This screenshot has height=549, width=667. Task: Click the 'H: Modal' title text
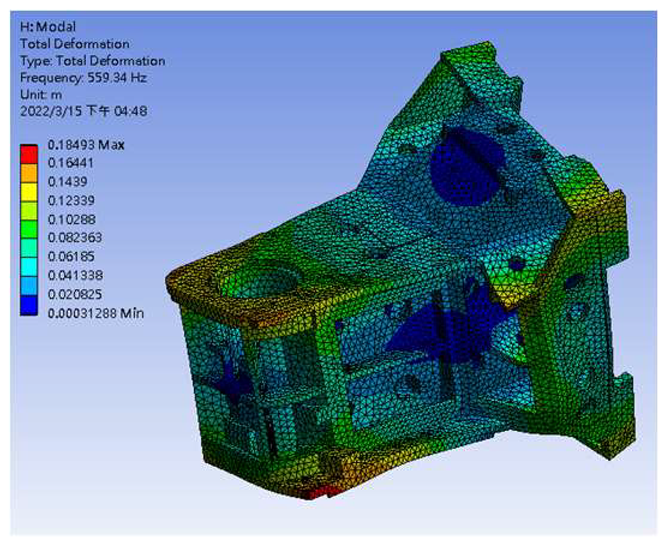48,27
